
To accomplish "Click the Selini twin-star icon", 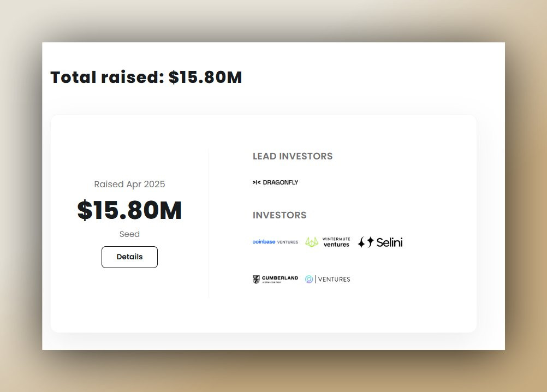I will 366,242.
